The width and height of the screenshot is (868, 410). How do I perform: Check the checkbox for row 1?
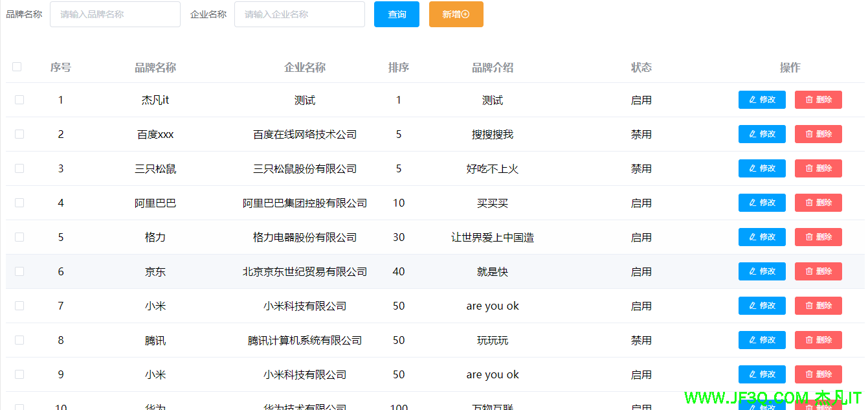[19, 100]
